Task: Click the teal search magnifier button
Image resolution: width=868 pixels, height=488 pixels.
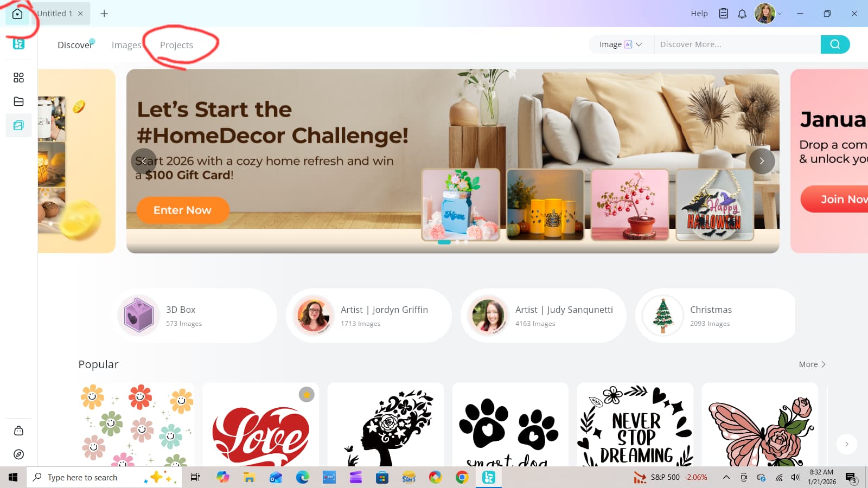Action: [x=835, y=44]
